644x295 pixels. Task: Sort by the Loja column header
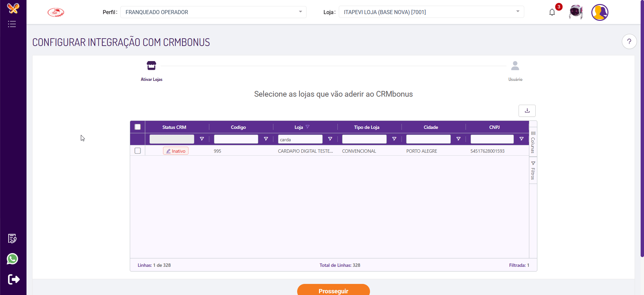click(299, 127)
